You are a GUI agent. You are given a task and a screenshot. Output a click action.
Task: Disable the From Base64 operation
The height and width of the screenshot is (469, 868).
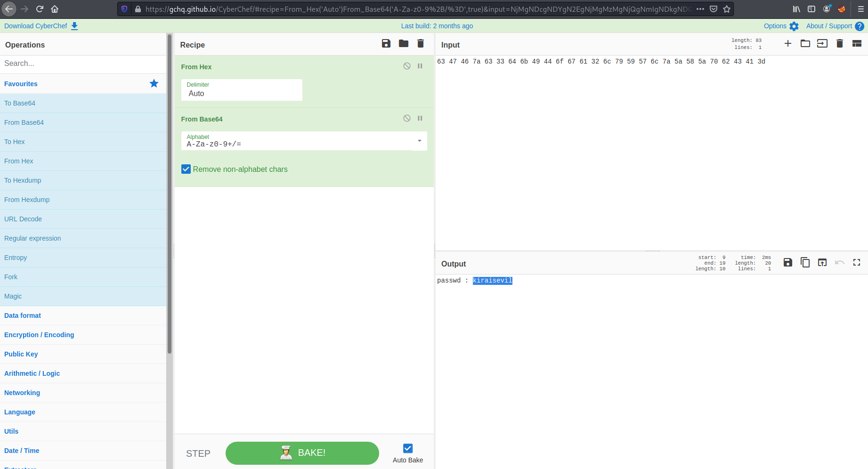tap(407, 119)
